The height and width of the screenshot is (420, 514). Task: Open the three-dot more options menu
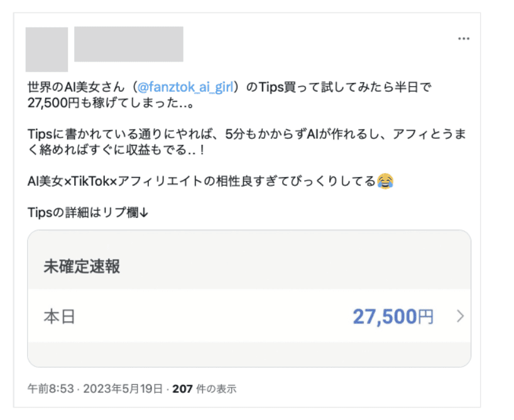point(464,39)
